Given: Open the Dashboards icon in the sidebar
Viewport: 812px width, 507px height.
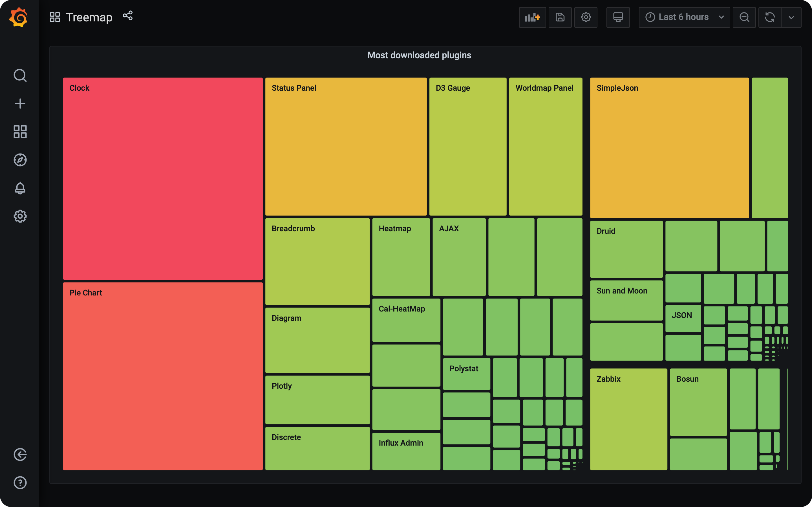Looking at the screenshot, I should tap(20, 132).
